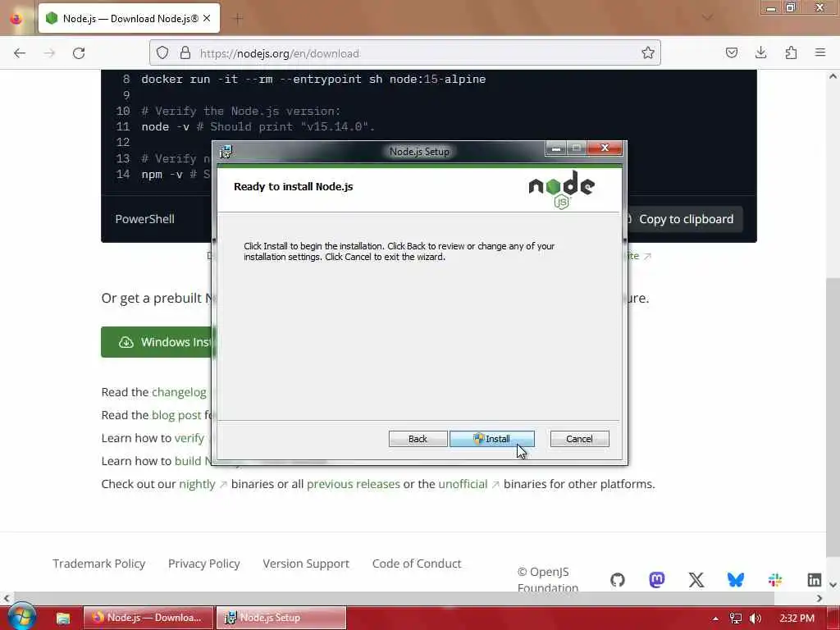Image resolution: width=840 pixels, height=630 pixels.
Task: Open the file explorer taskbar icon
Action: point(63,618)
